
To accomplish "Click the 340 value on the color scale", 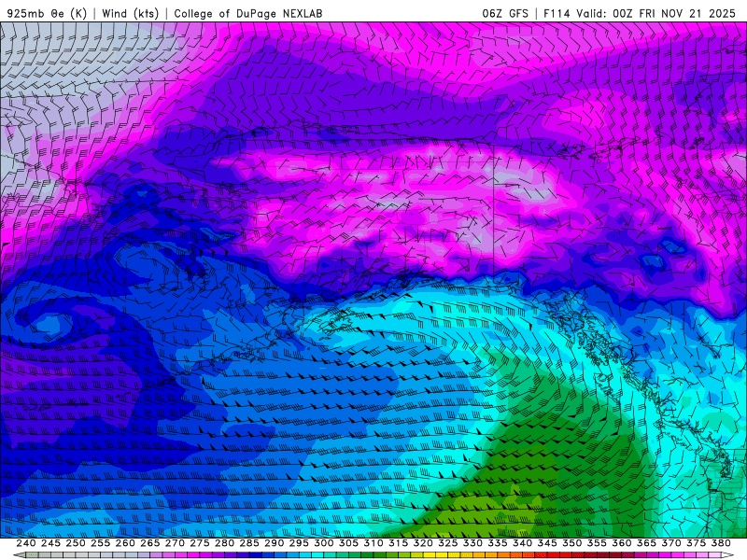I will (522, 543).
